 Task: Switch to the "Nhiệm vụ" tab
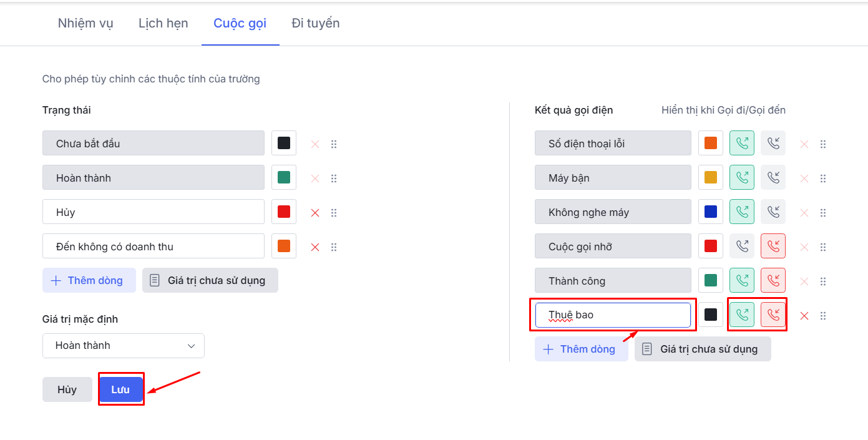[x=85, y=23]
